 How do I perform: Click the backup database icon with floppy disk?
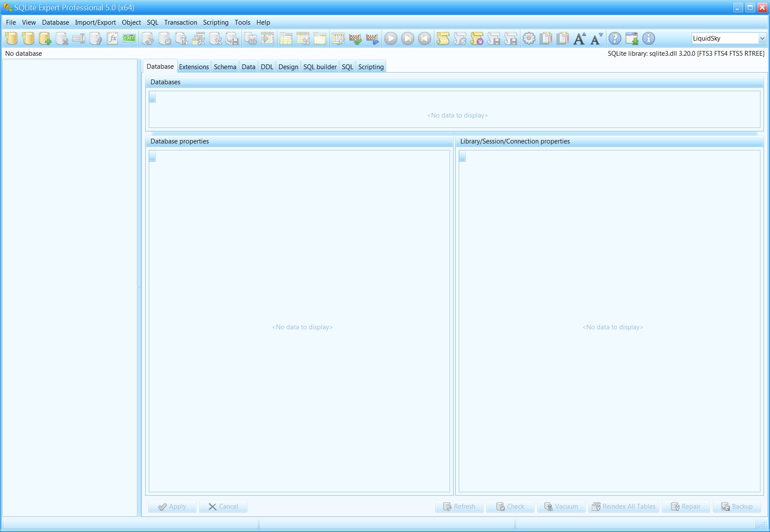point(232,38)
